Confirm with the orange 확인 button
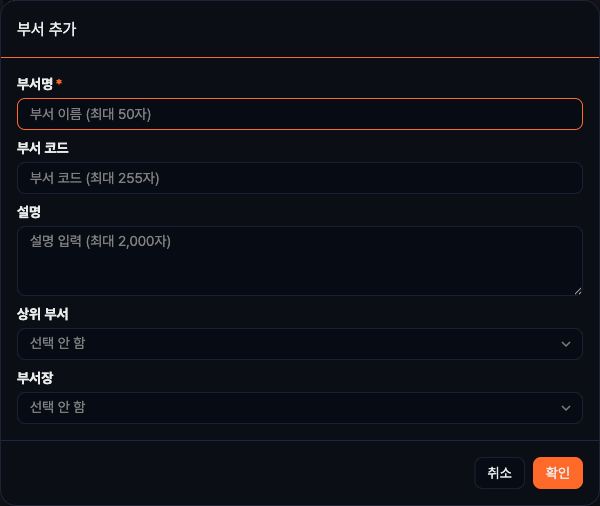The width and height of the screenshot is (600, 506). 558,473
